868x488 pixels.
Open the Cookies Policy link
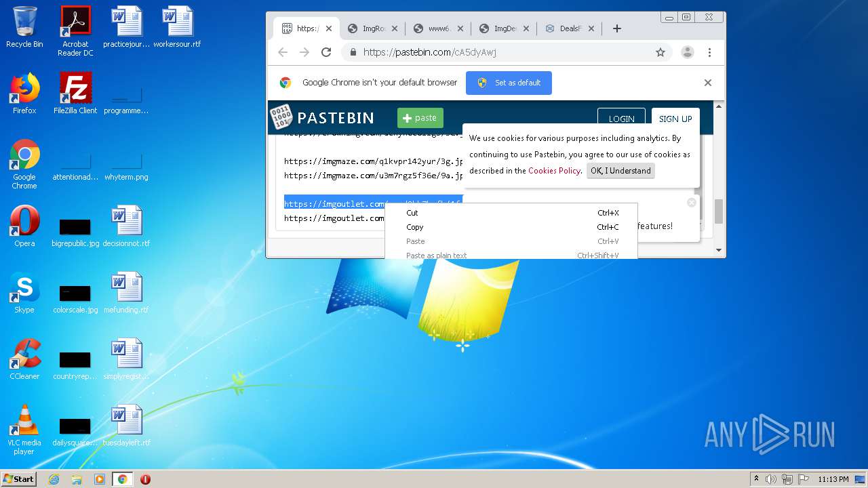point(554,171)
